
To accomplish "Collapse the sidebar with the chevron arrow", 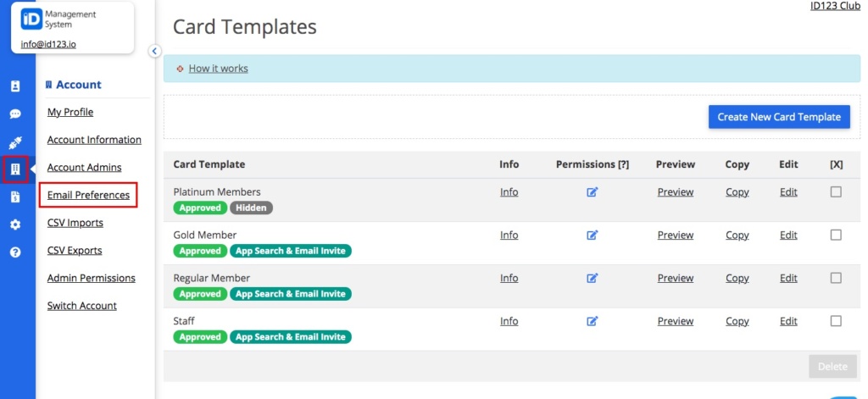I will point(154,51).
